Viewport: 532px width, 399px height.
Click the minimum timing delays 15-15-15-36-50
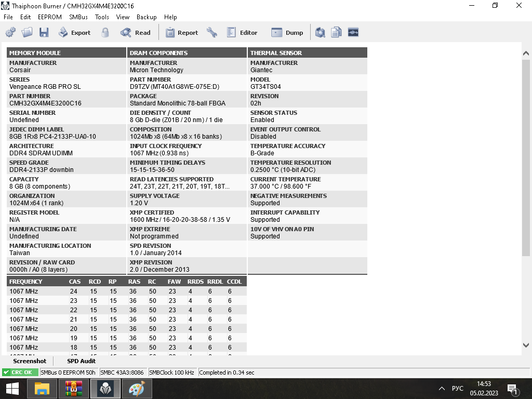[152, 170]
